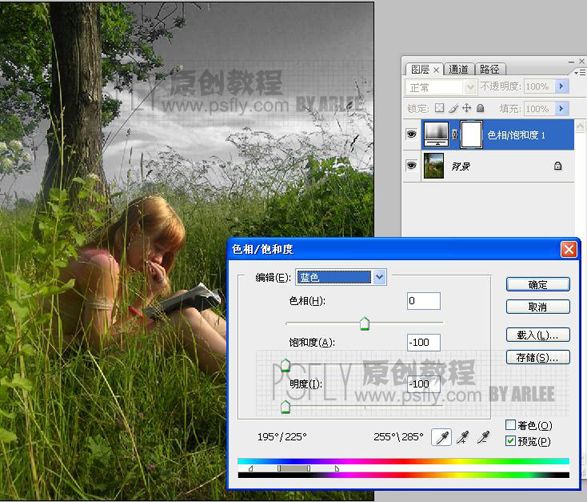Click the lock all padlock icon
This screenshot has width=587, height=502.
(480, 108)
